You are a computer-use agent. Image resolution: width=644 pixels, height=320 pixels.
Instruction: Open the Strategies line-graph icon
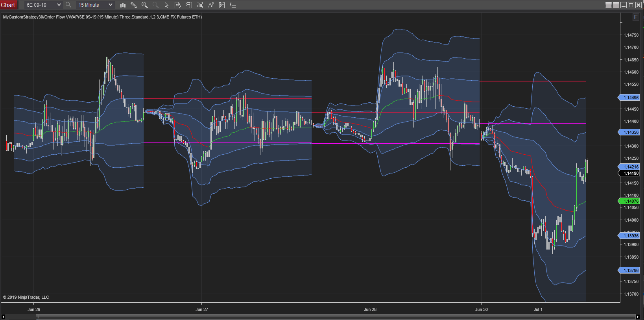click(x=211, y=5)
